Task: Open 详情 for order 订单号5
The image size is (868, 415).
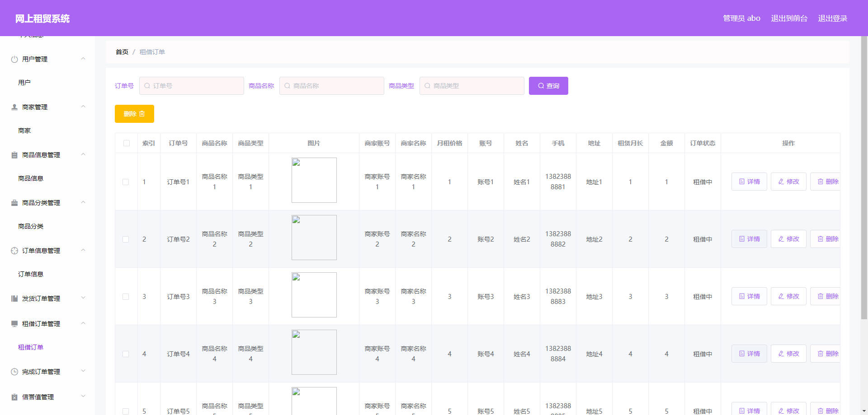Action: pos(749,409)
